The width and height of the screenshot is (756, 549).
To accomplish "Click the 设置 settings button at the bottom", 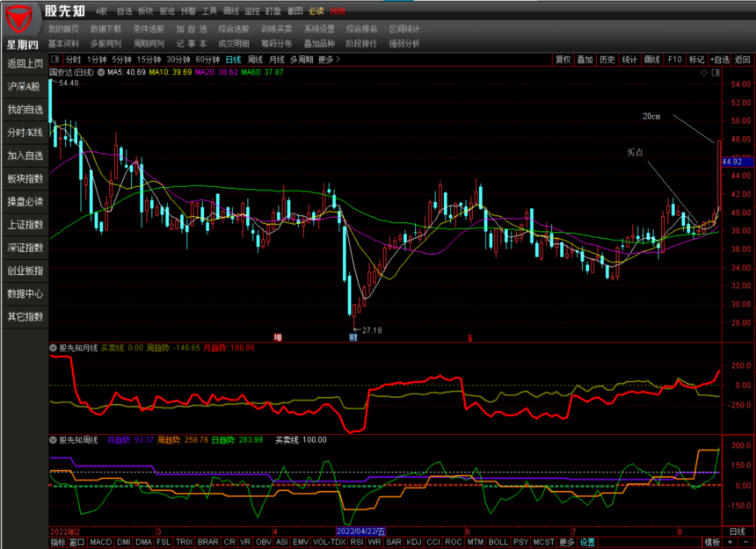I will pyautogui.click(x=587, y=542).
